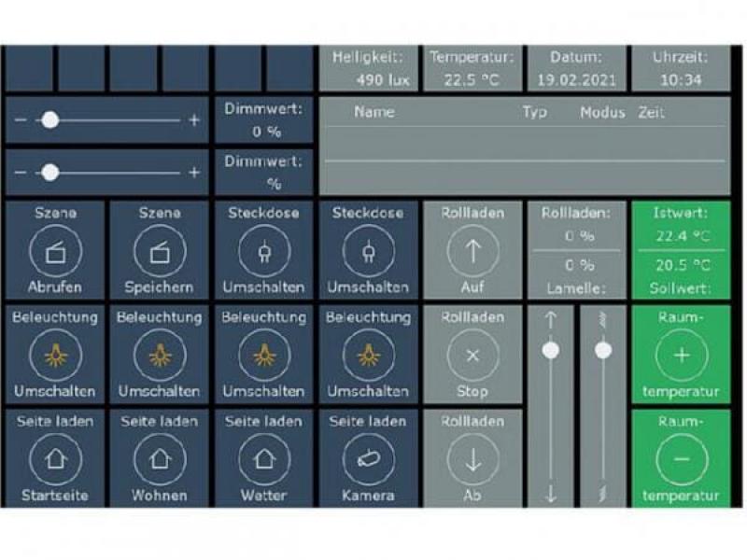Load the Wetter page

(x=264, y=458)
